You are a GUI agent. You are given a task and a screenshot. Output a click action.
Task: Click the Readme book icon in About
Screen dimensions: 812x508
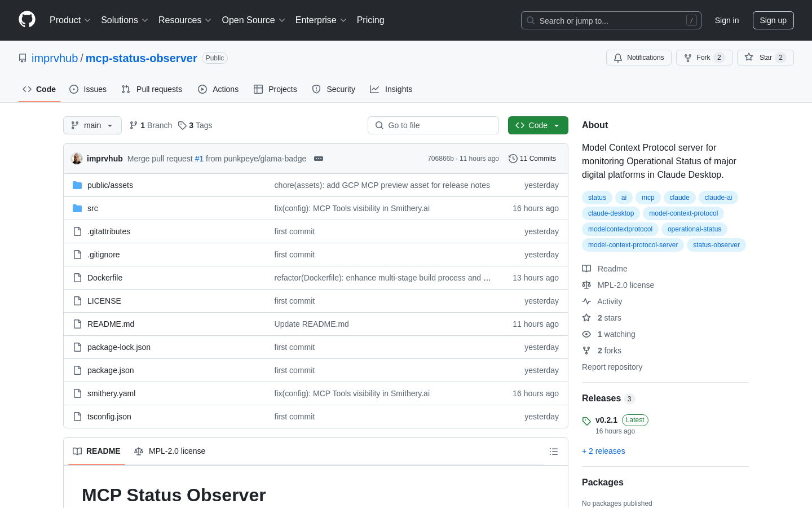coord(586,269)
